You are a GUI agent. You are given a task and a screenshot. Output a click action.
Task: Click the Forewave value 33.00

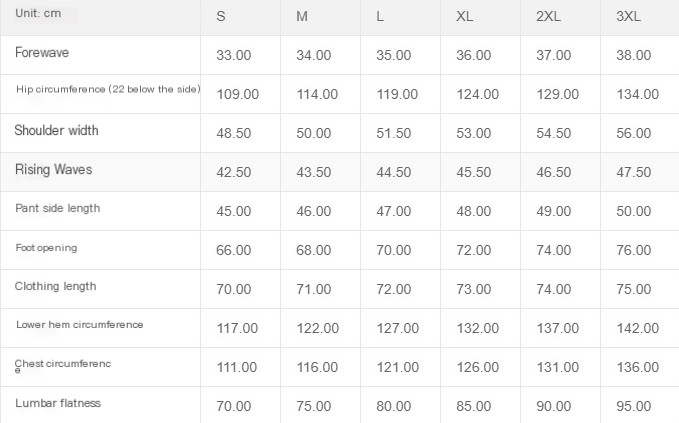(234, 55)
